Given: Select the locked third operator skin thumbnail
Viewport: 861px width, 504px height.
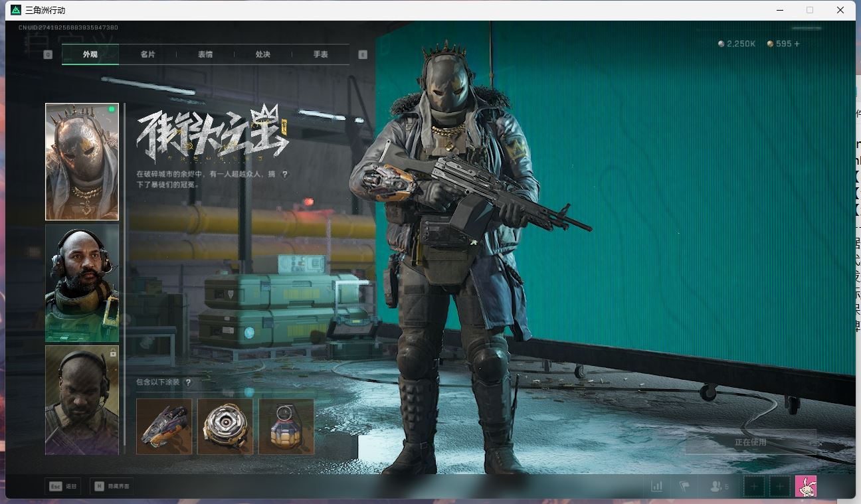Looking at the screenshot, I should [82, 400].
